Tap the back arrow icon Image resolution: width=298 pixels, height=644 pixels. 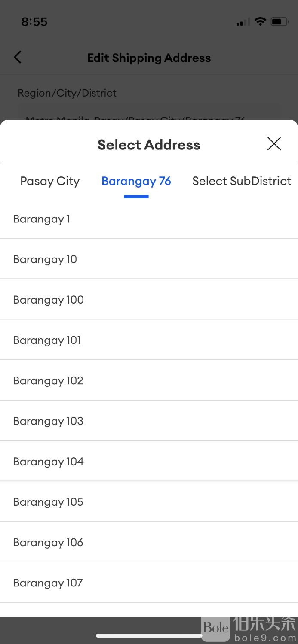coord(18,57)
